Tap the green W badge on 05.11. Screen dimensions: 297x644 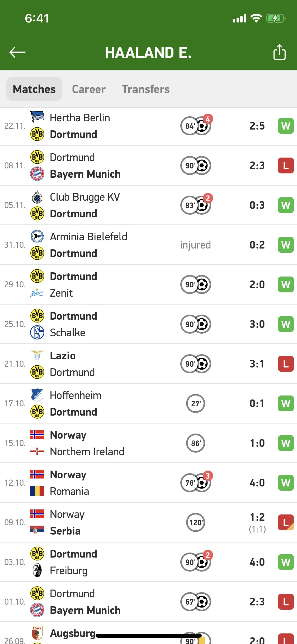[286, 205]
